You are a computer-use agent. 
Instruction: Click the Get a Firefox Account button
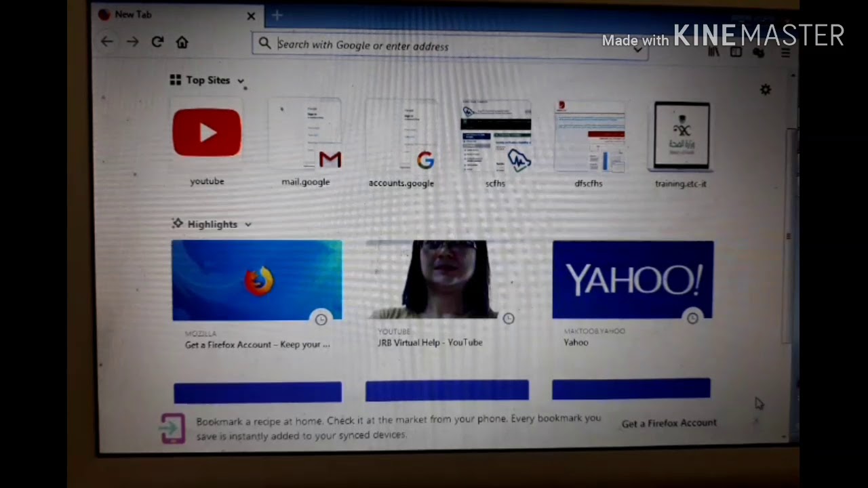tap(669, 423)
